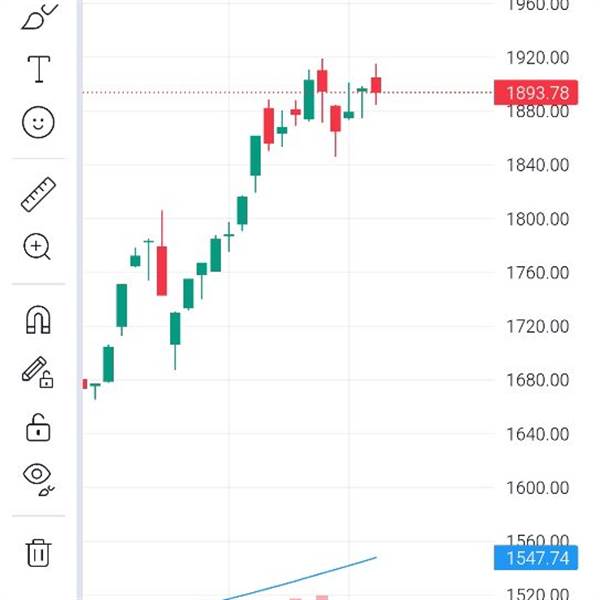The width and height of the screenshot is (600, 600).
Task: Select the Brush drawing tool
Action: coord(39,16)
